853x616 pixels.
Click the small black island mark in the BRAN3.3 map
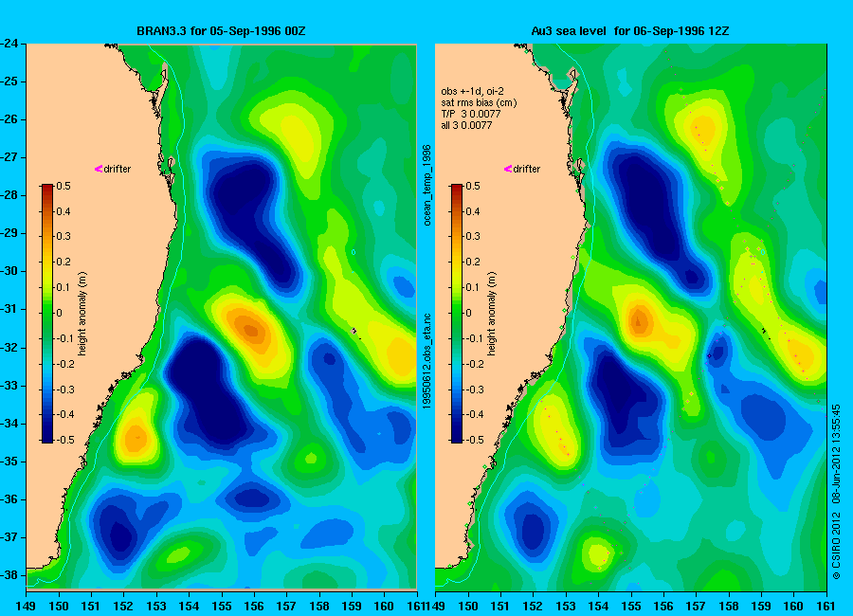[x=354, y=331]
